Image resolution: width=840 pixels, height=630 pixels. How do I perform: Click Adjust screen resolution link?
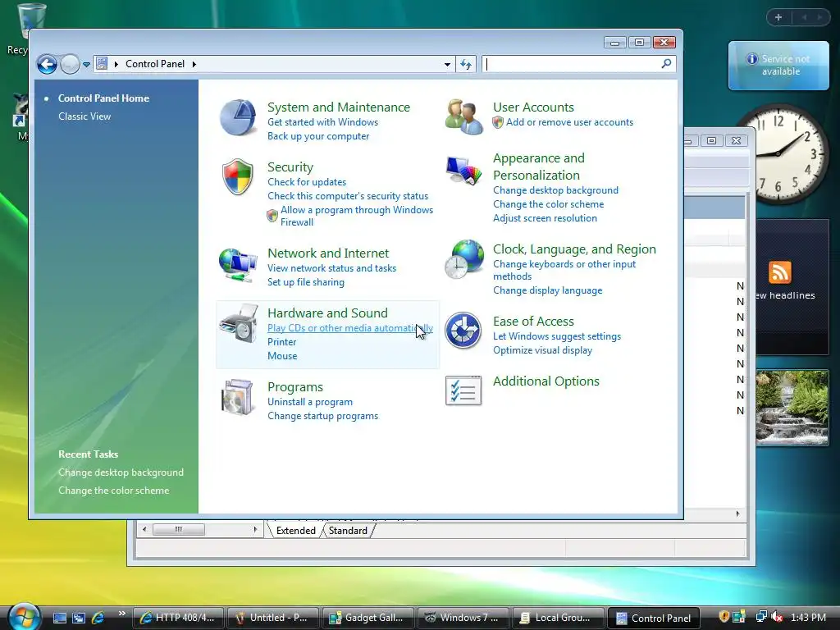click(545, 218)
